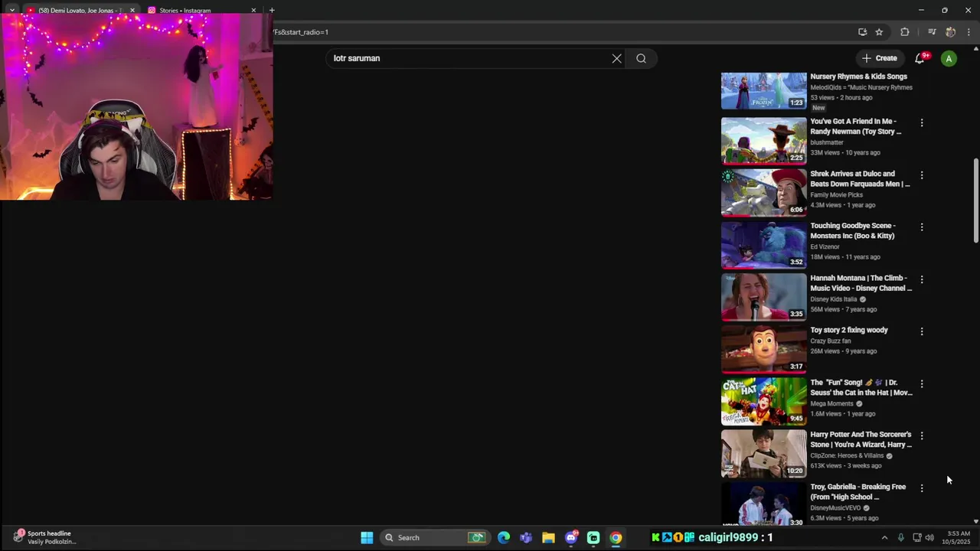Open the Toy Story Randy Newman thumbnail
The height and width of the screenshot is (551, 980).
pos(763,141)
